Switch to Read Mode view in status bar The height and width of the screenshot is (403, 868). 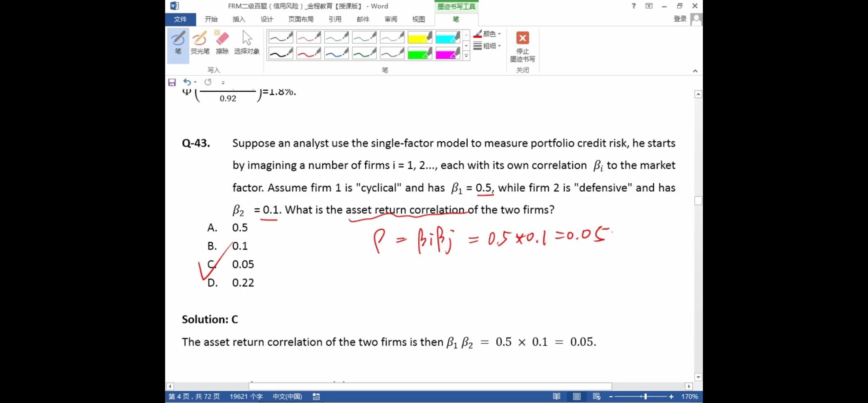pos(556,396)
